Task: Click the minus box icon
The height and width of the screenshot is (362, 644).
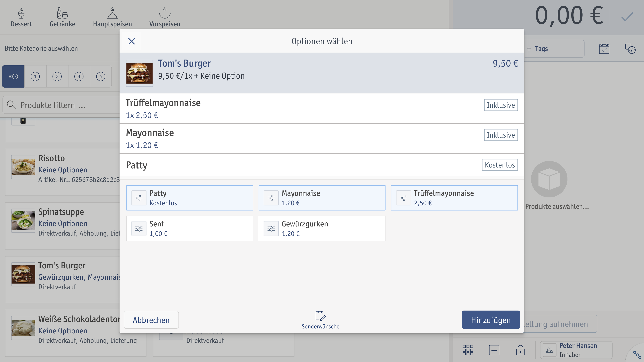Action: click(x=494, y=350)
